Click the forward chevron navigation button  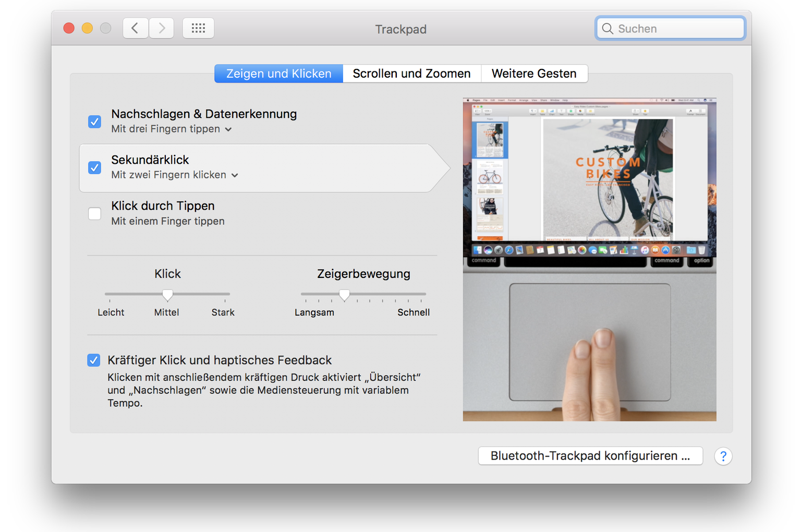(x=162, y=28)
